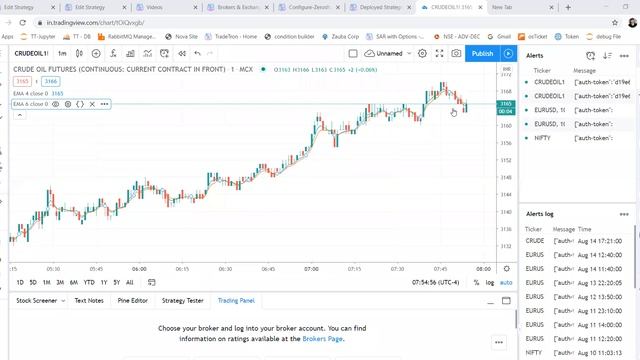Follow the Brokers Page link

[x=322, y=339]
